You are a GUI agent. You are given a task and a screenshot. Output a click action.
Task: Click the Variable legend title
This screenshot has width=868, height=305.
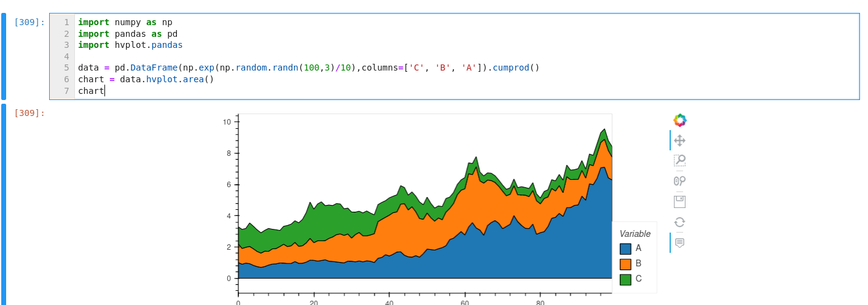[x=635, y=234]
